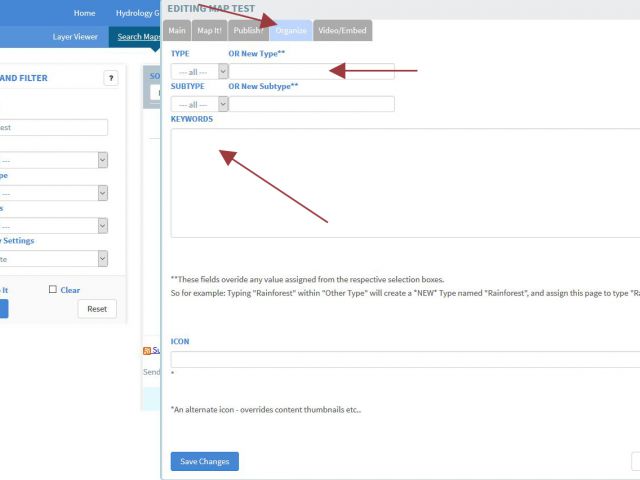Select the Organize tab
This screenshot has height=480, width=640.
[291, 31]
